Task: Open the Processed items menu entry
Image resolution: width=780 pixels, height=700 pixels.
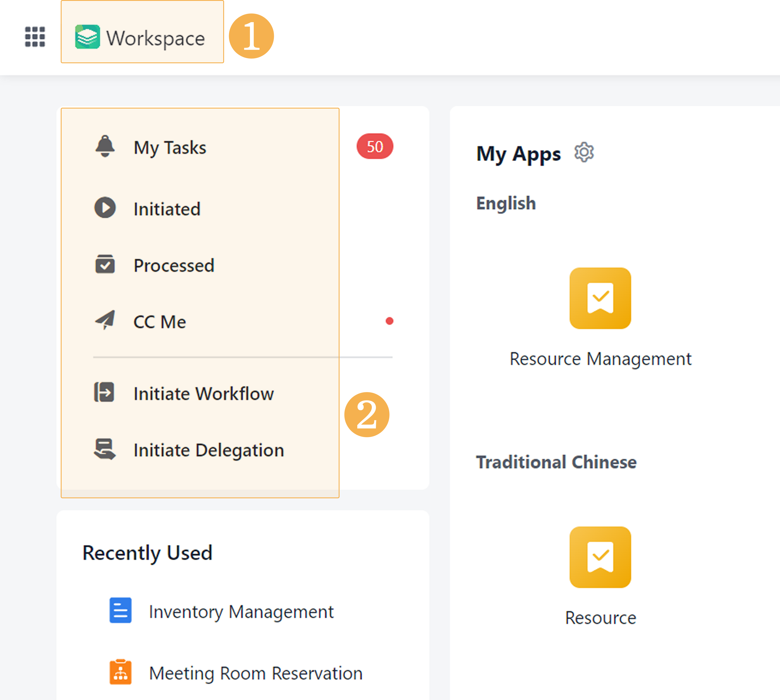Action: point(174,265)
